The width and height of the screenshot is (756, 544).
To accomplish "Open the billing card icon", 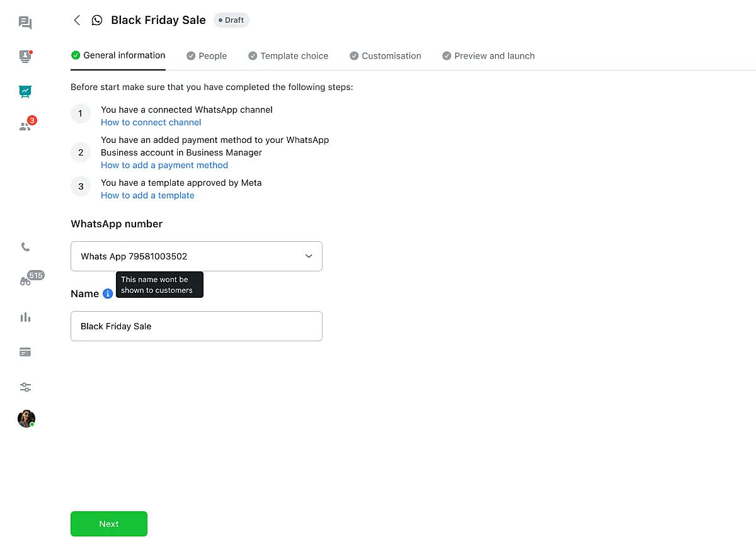I will (25, 352).
